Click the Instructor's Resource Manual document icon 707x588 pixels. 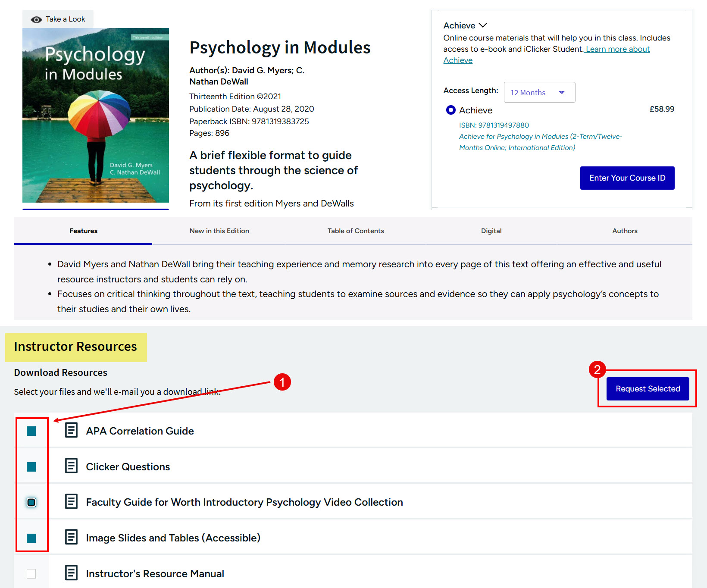pos(71,573)
